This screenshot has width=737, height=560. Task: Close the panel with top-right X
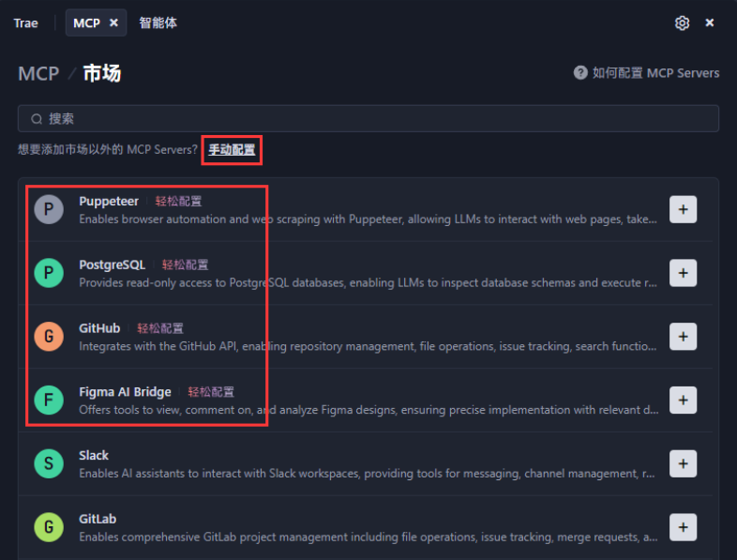(x=710, y=23)
